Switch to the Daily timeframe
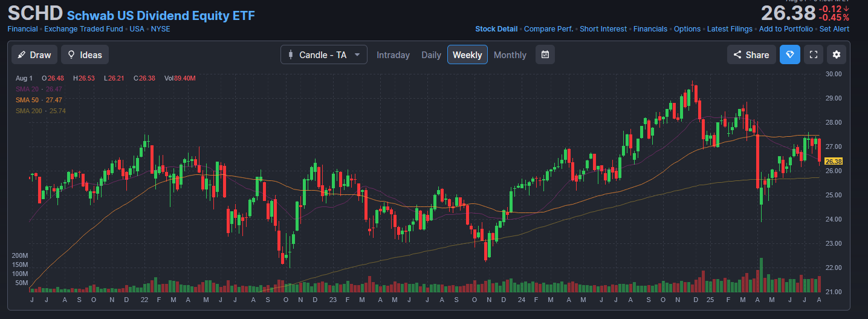 pyautogui.click(x=431, y=54)
